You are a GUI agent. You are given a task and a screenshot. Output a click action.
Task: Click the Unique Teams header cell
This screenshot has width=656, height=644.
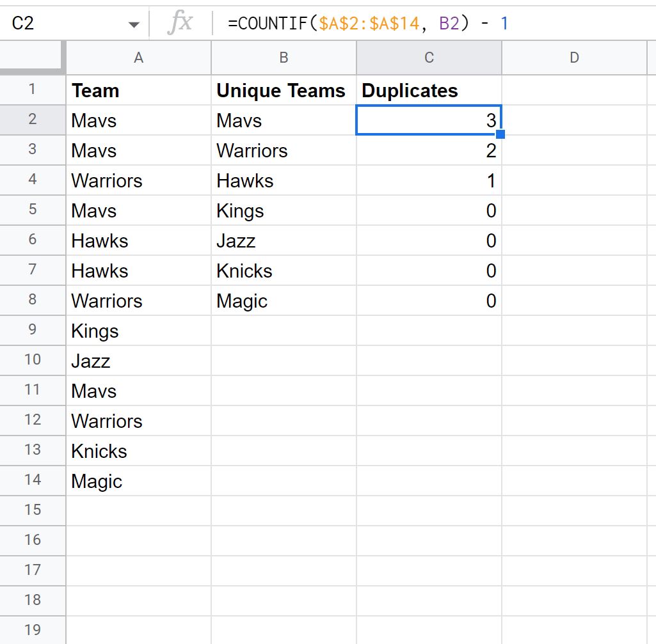284,90
